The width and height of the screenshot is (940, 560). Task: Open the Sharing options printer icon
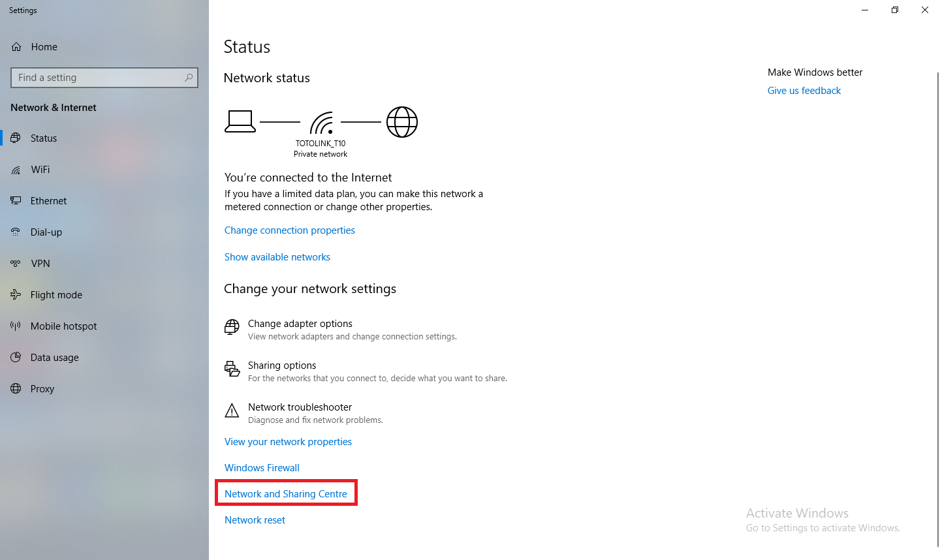[232, 369]
